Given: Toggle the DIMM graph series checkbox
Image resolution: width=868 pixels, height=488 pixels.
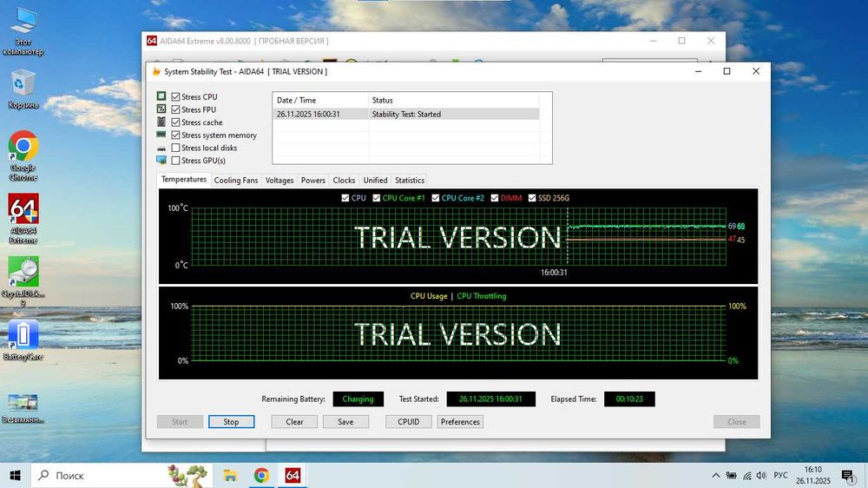Looking at the screenshot, I should [x=495, y=198].
